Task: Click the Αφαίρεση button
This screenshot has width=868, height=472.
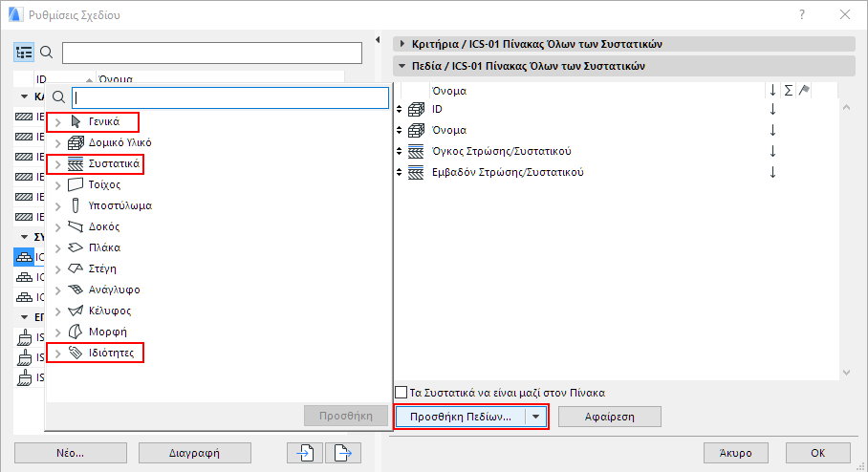Action: [610, 417]
